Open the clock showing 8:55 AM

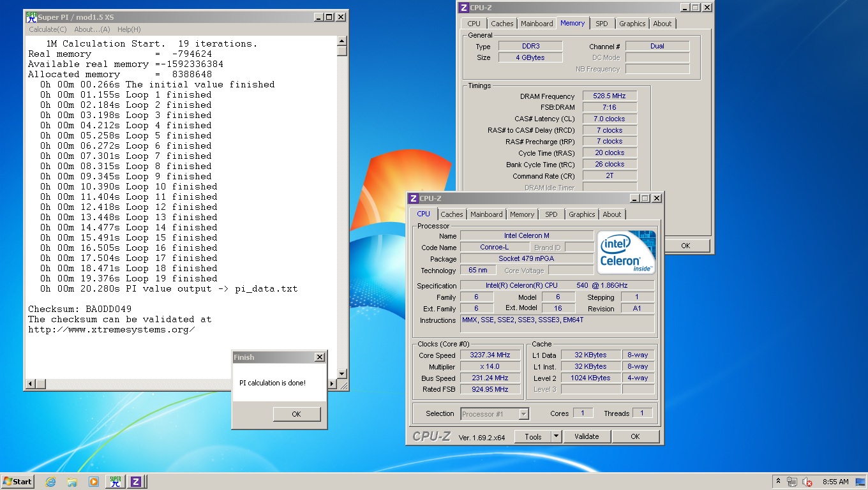[x=835, y=482]
